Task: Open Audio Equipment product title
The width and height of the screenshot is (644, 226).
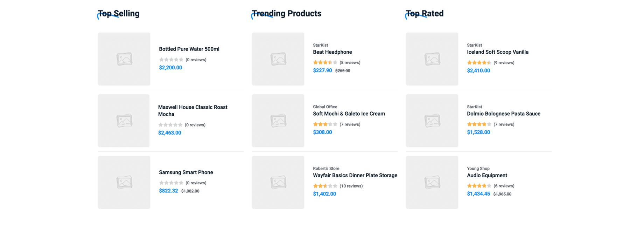Action: click(487, 176)
